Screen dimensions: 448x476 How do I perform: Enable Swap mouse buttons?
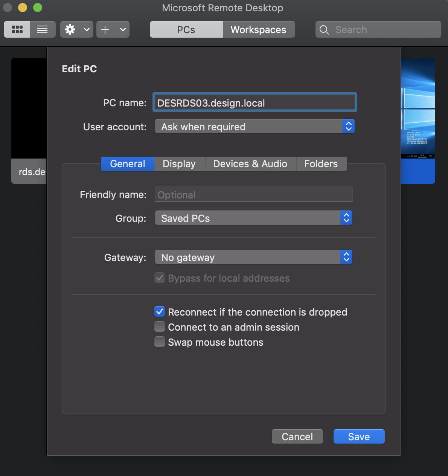point(160,342)
